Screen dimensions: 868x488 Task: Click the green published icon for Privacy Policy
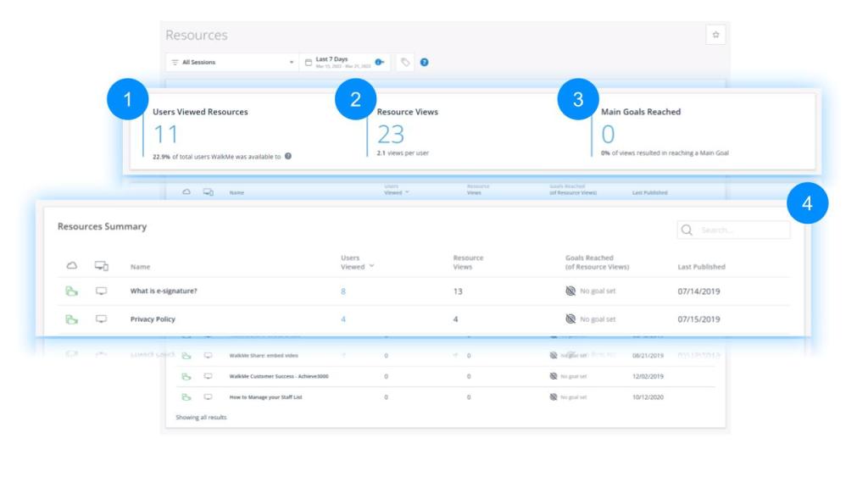click(x=72, y=319)
